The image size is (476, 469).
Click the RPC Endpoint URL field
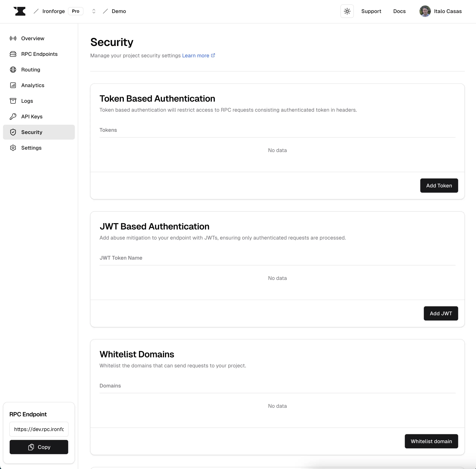coord(39,429)
